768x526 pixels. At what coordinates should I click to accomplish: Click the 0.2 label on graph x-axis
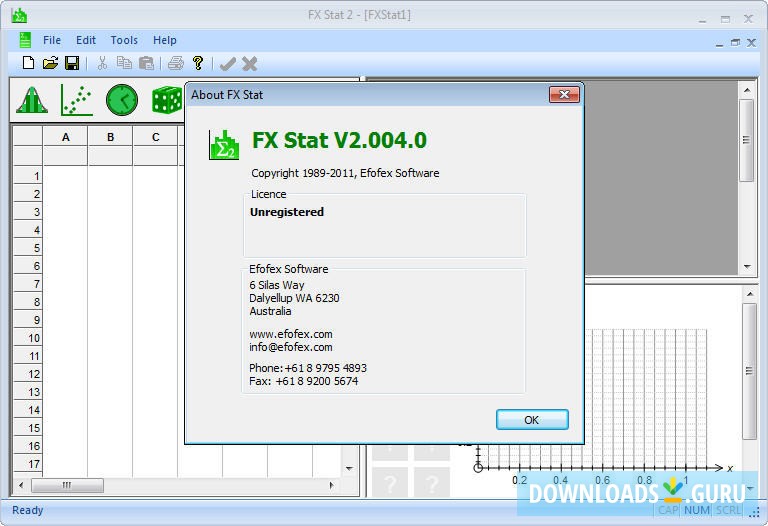click(x=520, y=480)
